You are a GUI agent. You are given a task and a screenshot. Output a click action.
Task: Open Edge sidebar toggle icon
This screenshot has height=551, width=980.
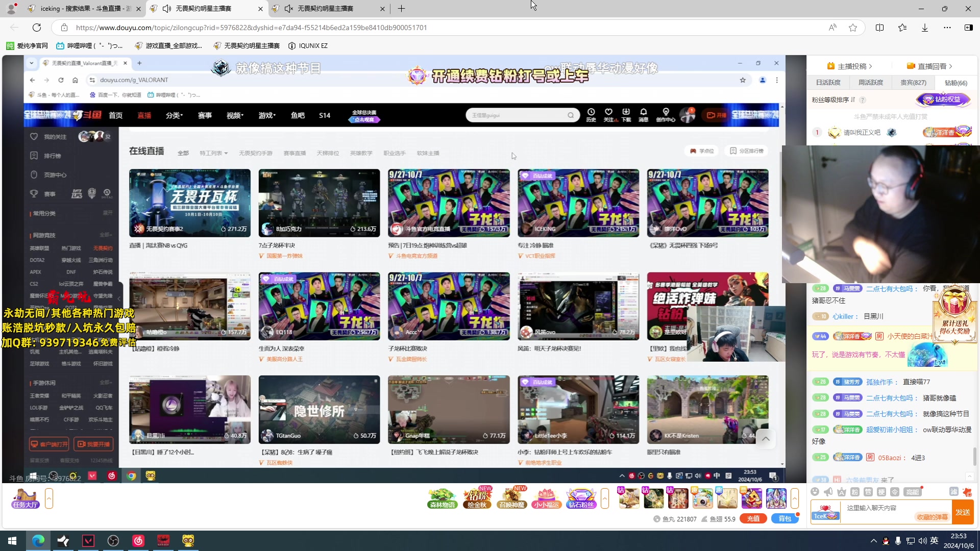[968, 28]
